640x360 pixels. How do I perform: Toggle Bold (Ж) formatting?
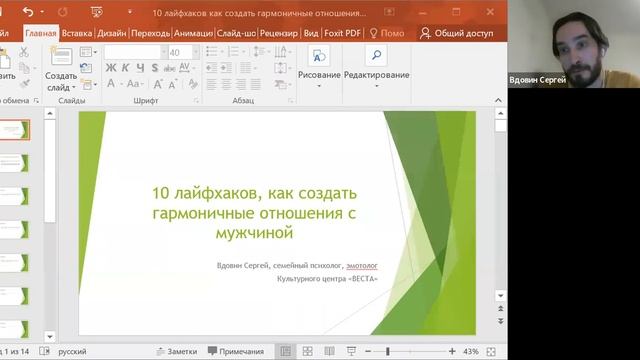click(111, 68)
